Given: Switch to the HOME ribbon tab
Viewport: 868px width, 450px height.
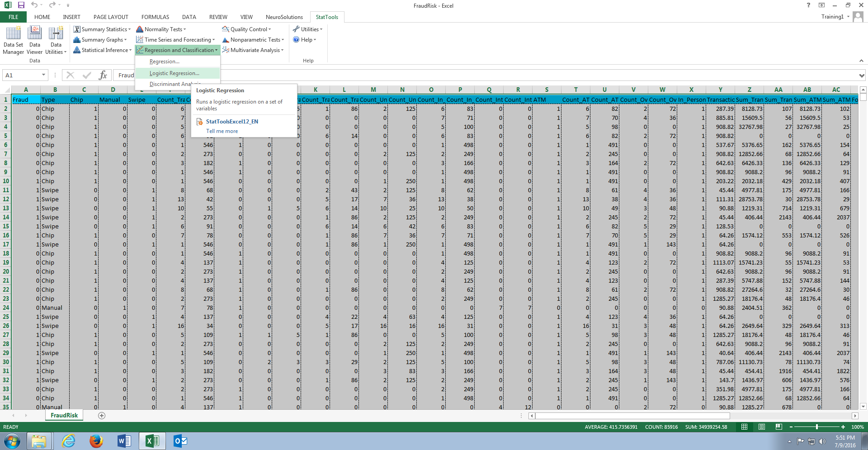Looking at the screenshot, I should pos(42,17).
